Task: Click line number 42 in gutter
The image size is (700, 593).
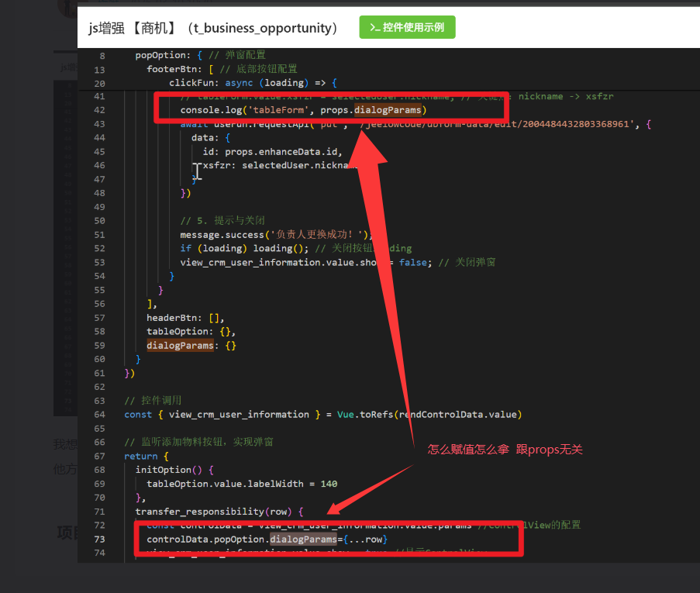Action: click(98, 110)
